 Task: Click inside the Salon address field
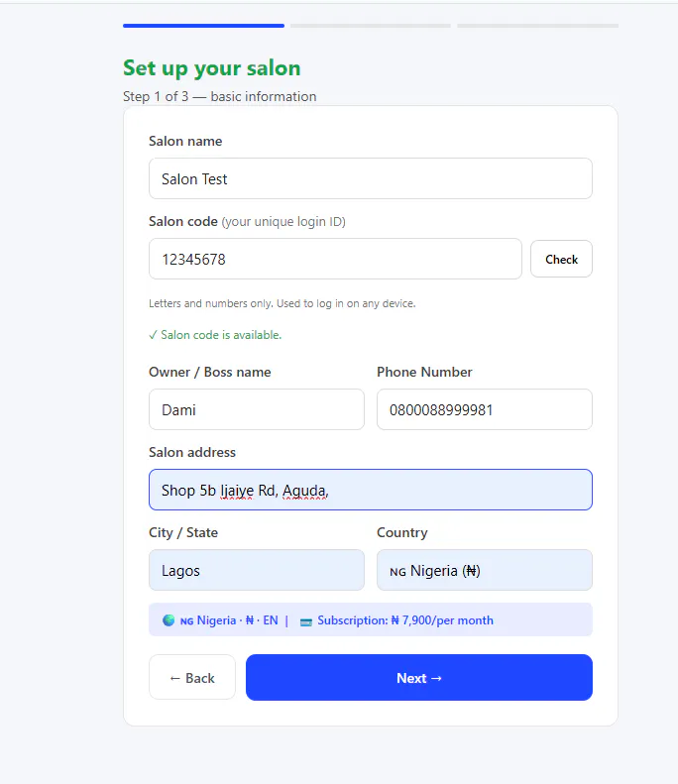pos(371,490)
